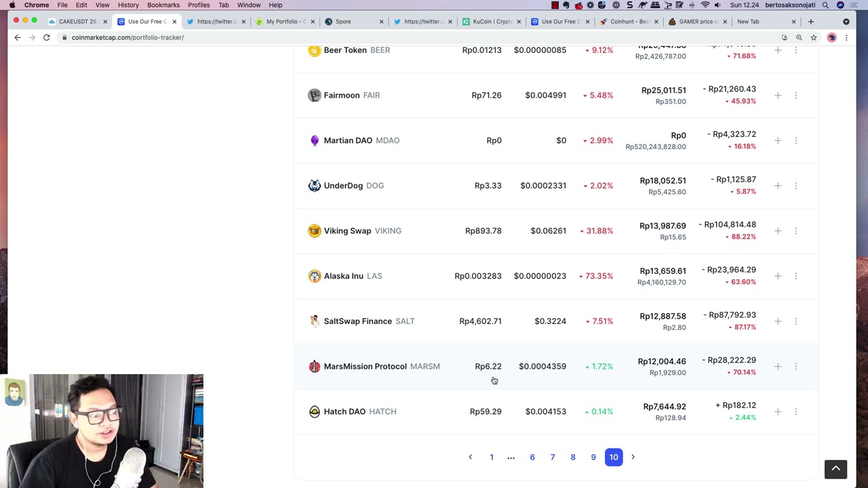Click the Beer Token coin logo
The image size is (868, 488).
(x=314, y=50)
